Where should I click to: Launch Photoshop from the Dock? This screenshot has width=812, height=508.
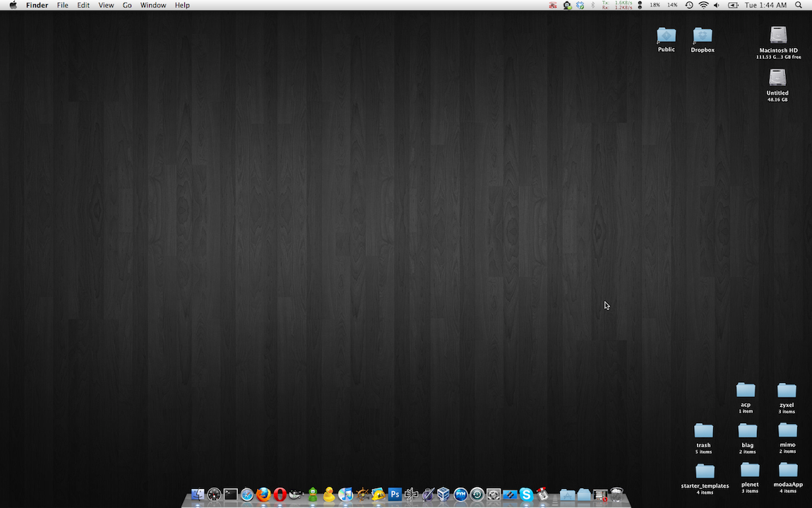[x=395, y=495]
